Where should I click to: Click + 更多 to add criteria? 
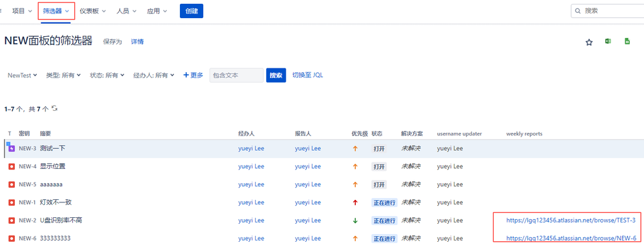pos(193,75)
